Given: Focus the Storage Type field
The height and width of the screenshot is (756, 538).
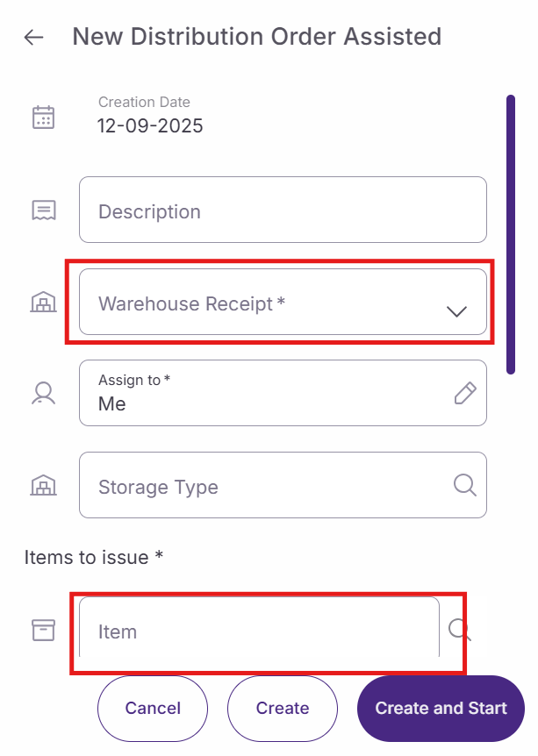Looking at the screenshot, I should 263,486.
